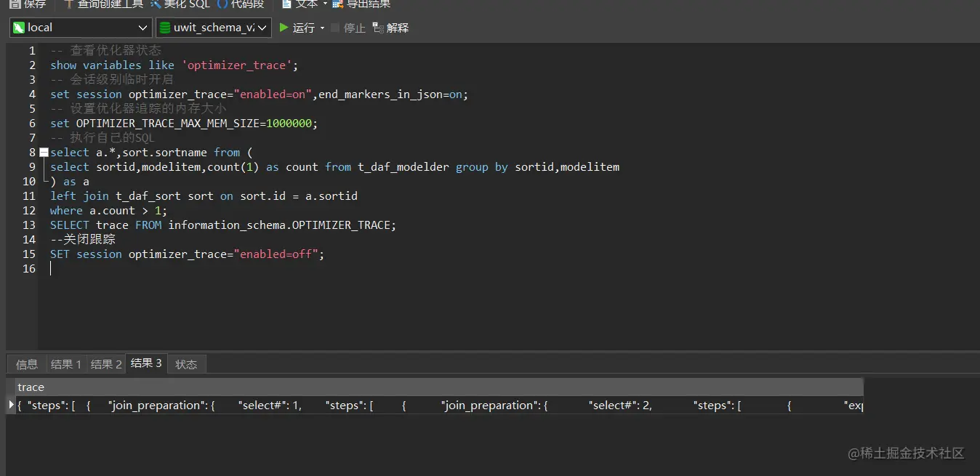Click the 'show variables like' statement line
The width and height of the screenshot is (980, 476).
174,65
